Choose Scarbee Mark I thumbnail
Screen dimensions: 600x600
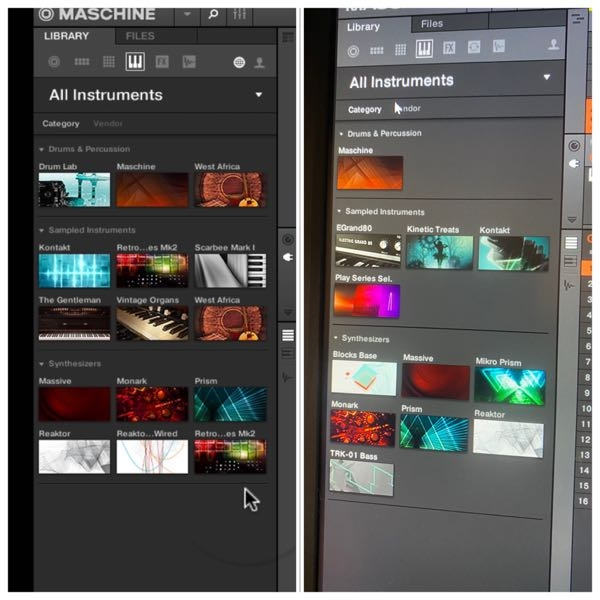[230, 271]
